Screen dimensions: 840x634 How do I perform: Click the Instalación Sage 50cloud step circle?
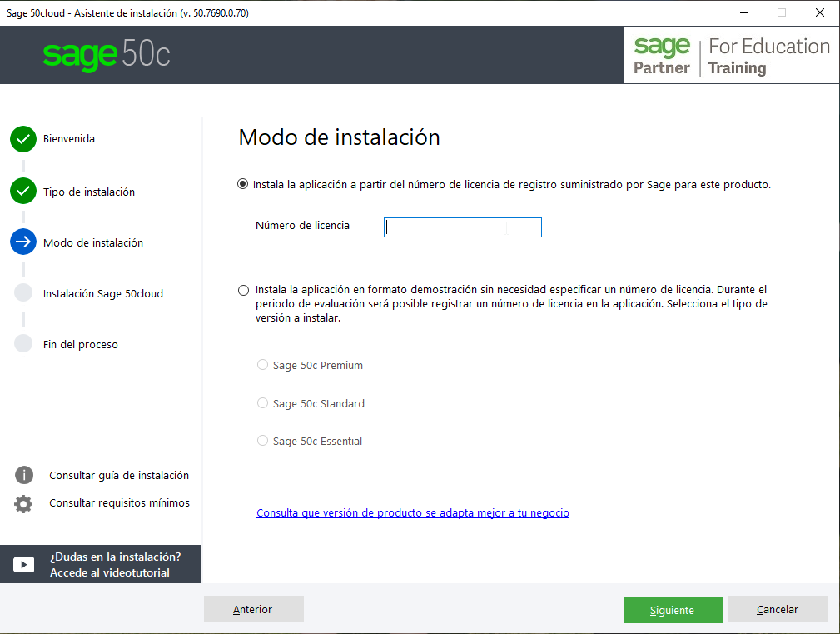tap(23, 292)
